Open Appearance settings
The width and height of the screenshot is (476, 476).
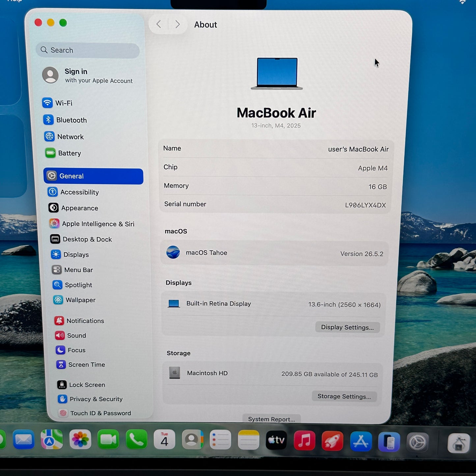point(73,208)
